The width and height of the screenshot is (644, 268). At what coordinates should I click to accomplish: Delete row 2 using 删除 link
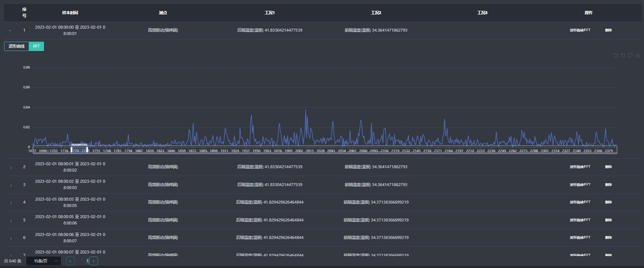tap(608, 167)
